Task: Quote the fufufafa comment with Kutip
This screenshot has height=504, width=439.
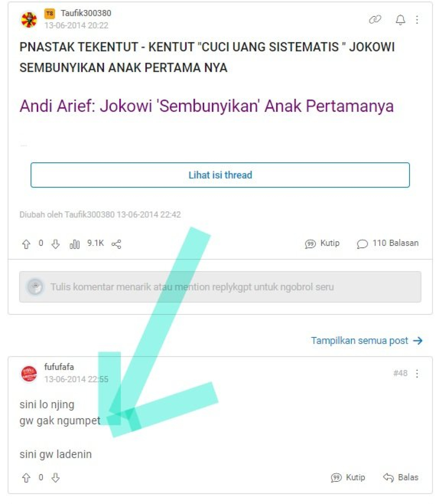Action: click(348, 478)
